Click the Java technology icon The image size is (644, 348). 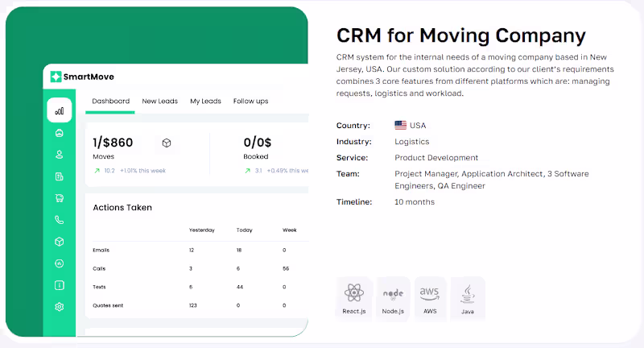[x=468, y=294]
